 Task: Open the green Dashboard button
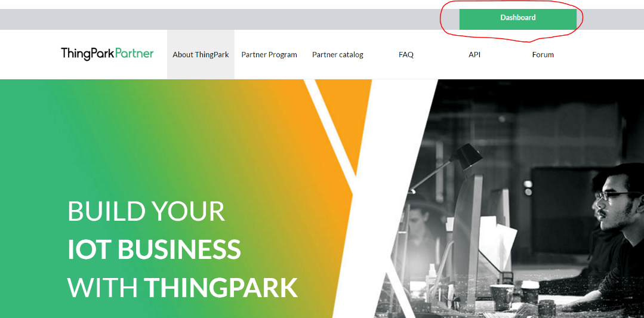(x=517, y=19)
